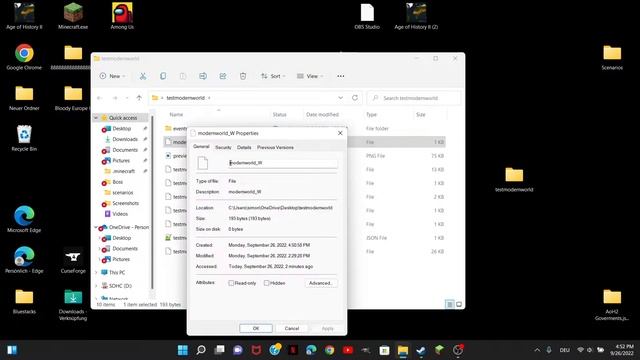Open the testmodernworld folder on desktop
This screenshot has height=360, width=640.
(514, 180)
